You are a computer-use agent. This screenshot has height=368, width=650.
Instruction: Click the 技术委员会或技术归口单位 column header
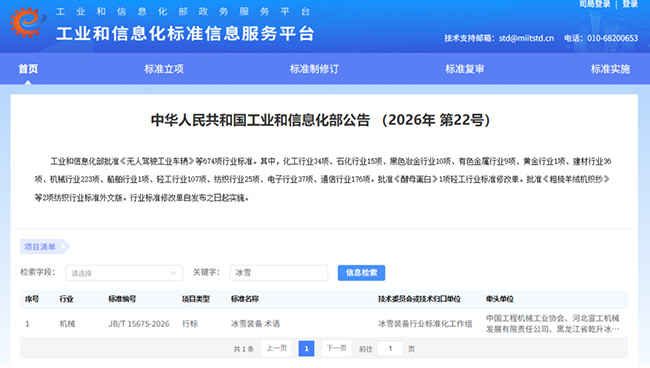[x=419, y=299]
